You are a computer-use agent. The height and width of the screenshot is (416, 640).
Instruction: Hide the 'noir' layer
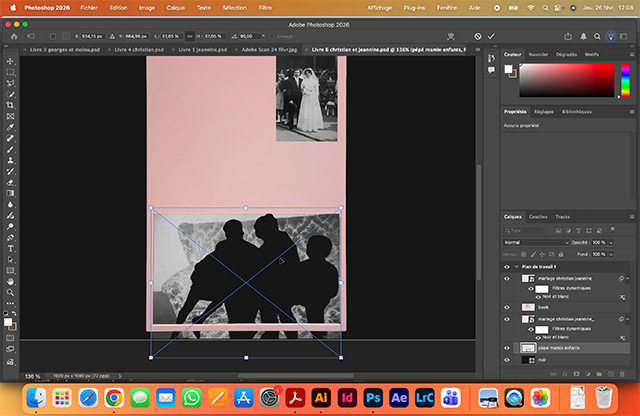click(507, 360)
